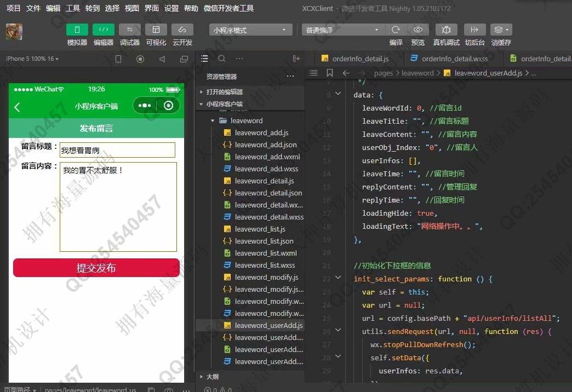Show the explorer file list icon
The image size is (572, 392).
pyautogui.click(x=204, y=59)
